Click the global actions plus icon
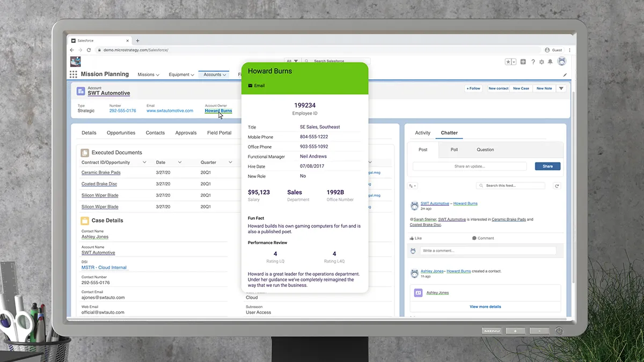 click(x=523, y=62)
